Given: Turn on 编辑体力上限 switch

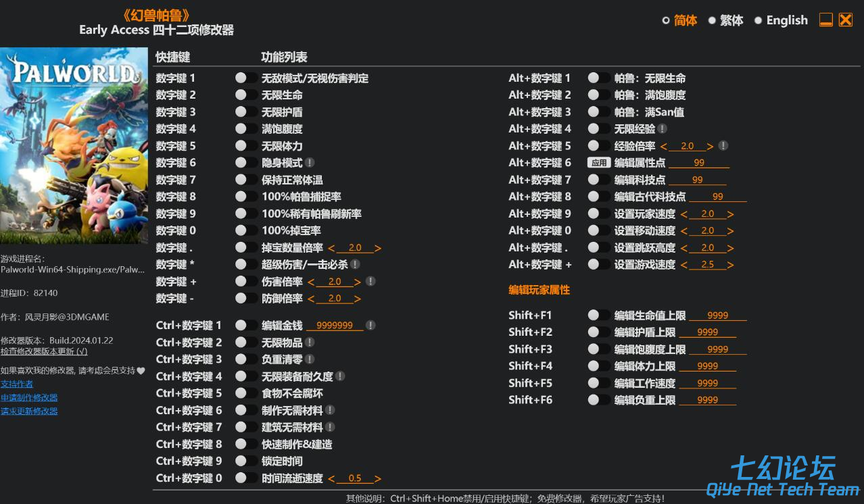Looking at the screenshot, I should [x=599, y=366].
